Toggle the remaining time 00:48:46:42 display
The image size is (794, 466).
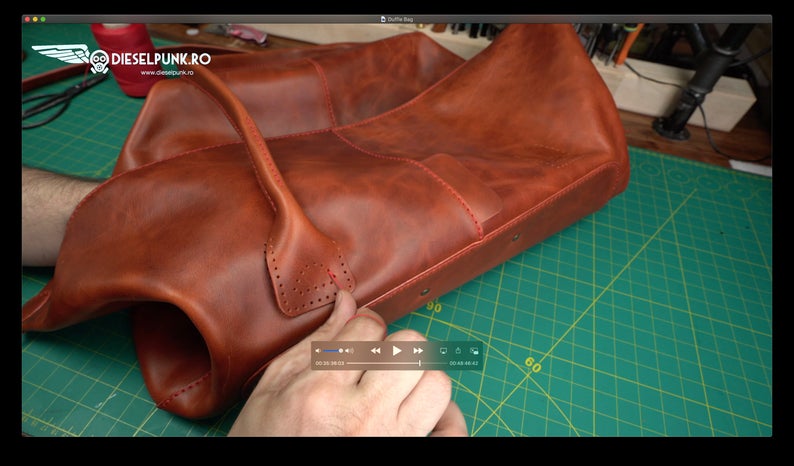[464, 363]
